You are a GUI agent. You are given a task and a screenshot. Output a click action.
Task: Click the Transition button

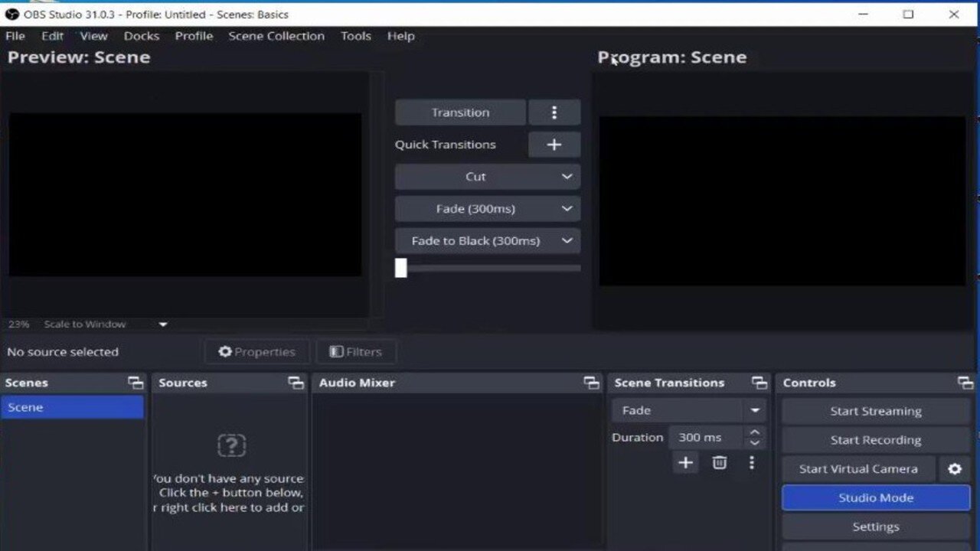tap(460, 112)
